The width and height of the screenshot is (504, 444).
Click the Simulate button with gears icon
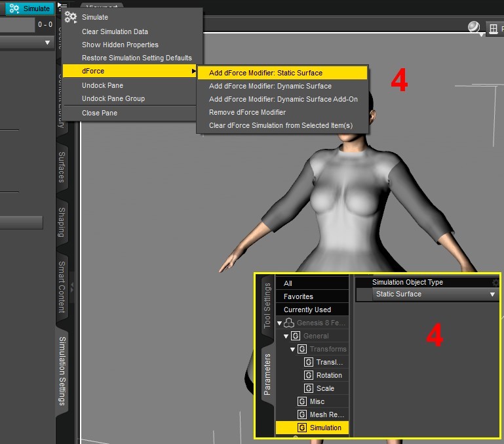click(x=29, y=9)
